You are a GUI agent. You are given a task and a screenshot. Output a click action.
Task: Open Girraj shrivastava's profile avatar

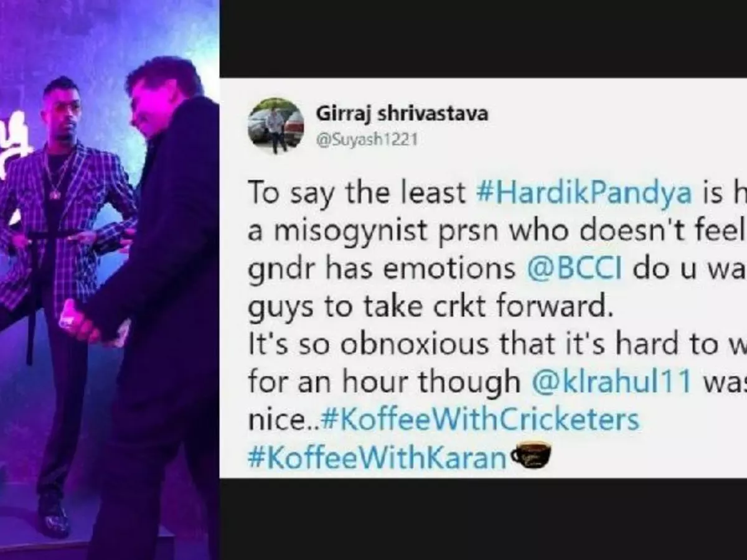pyautogui.click(x=276, y=126)
